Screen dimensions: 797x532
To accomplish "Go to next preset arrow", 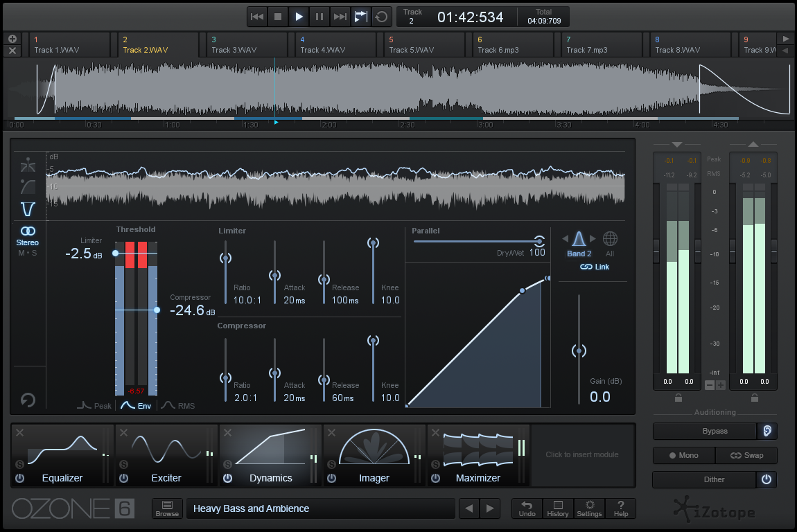I will (490, 508).
